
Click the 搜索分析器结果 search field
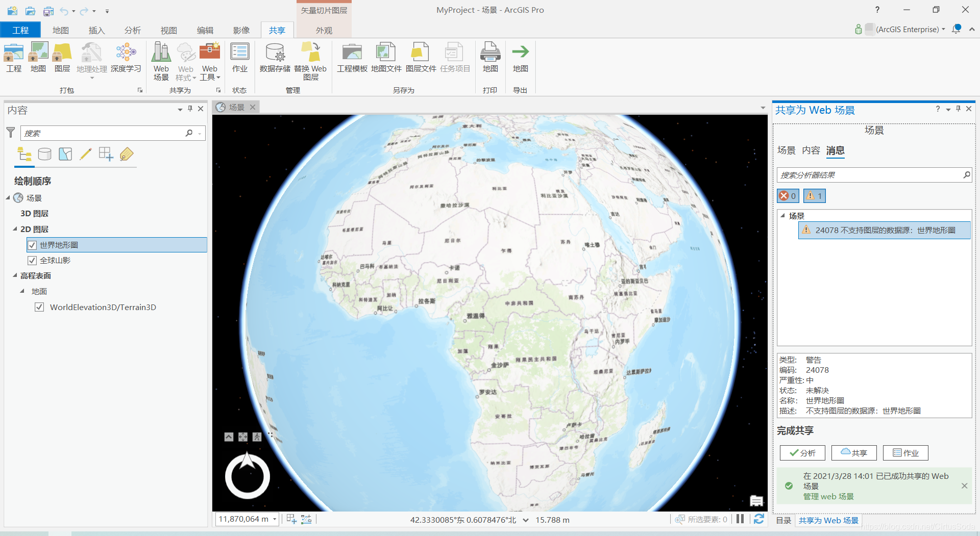tap(874, 175)
